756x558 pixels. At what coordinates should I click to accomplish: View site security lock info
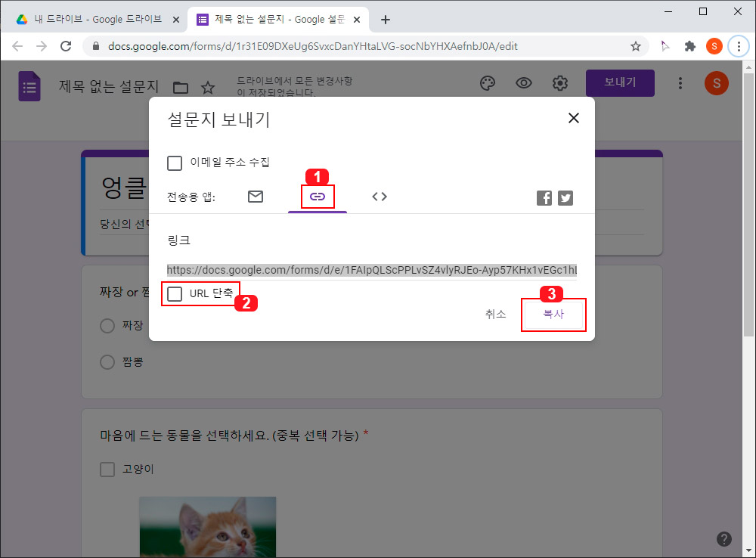(x=96, y=46)
